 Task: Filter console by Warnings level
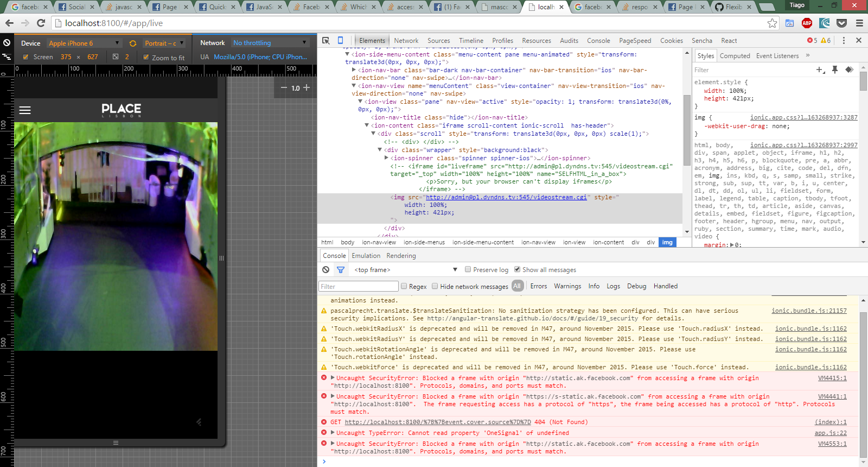coord(567,286)
